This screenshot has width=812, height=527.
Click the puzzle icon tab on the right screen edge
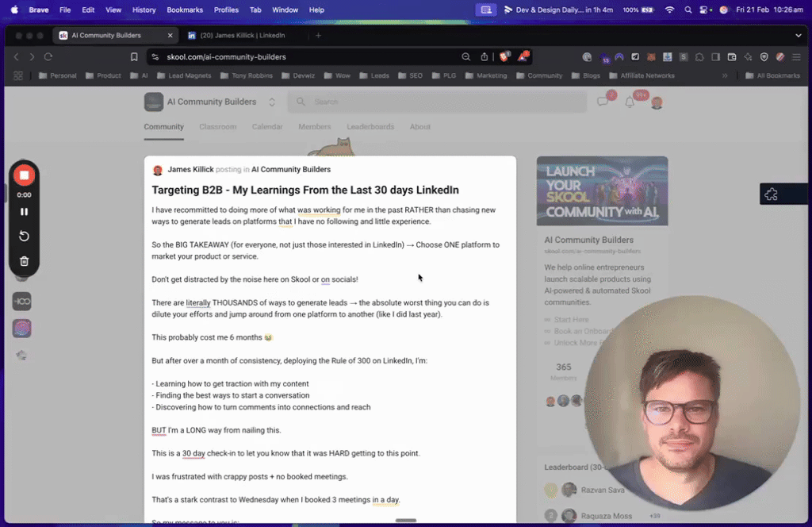click(x=771, y=194)
